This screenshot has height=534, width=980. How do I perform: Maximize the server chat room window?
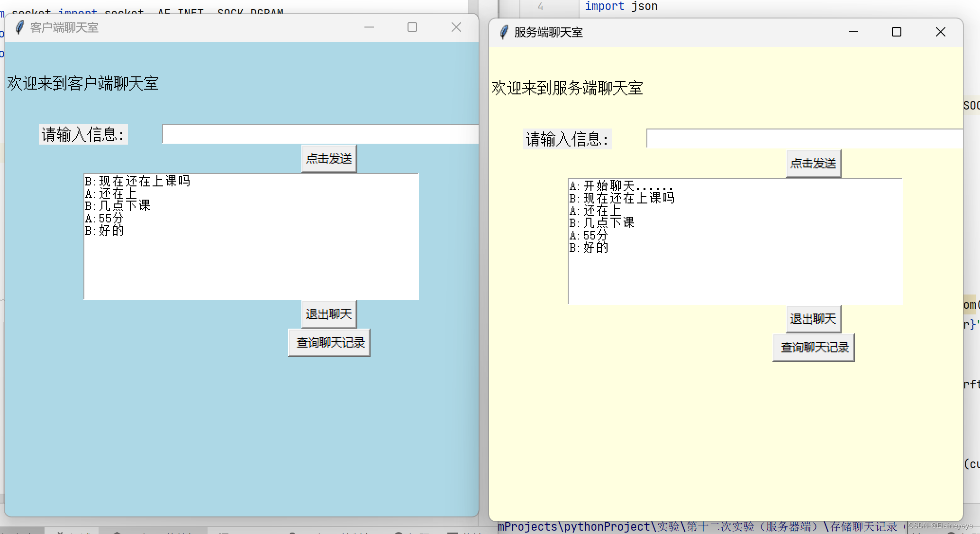(x=896, y=32)
